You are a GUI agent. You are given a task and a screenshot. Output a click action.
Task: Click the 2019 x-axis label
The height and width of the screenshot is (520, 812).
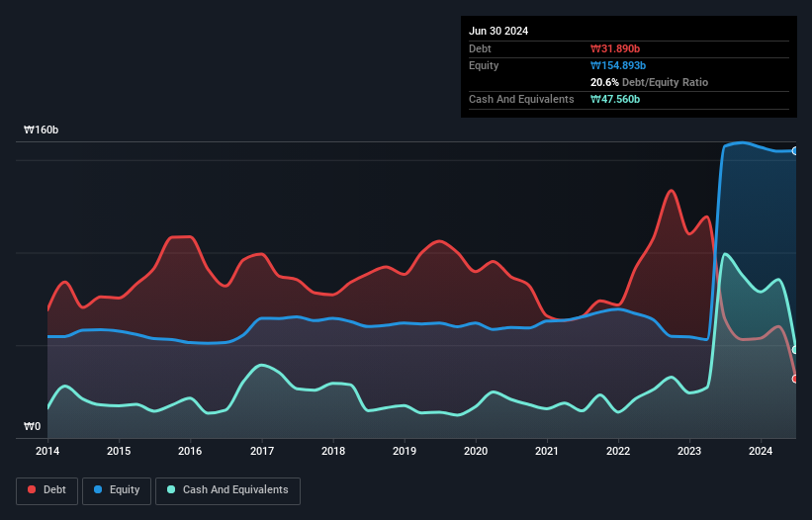click(x=405, y=451)
